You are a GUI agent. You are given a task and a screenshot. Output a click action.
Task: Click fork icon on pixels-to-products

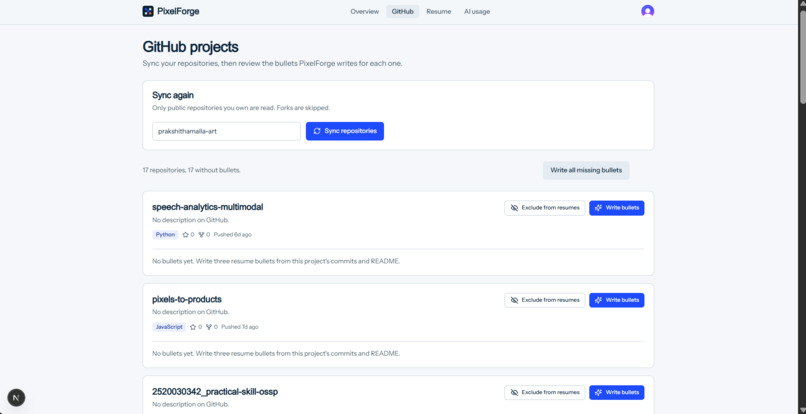(209, 327)
